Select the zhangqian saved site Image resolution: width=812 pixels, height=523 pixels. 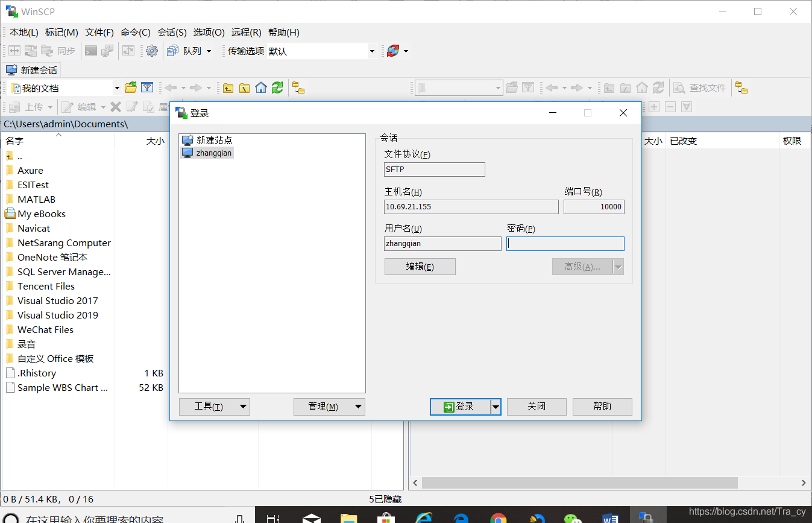[x=207, y=153]
